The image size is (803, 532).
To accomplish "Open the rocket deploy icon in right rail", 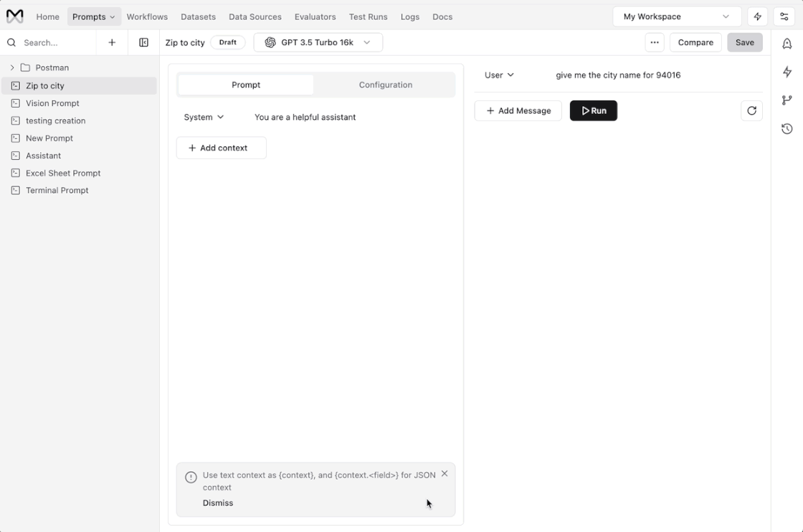I will [787, 44].
